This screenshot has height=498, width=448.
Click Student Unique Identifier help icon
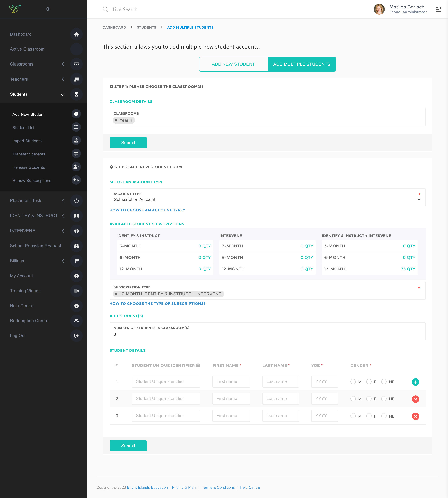(198, 366)
